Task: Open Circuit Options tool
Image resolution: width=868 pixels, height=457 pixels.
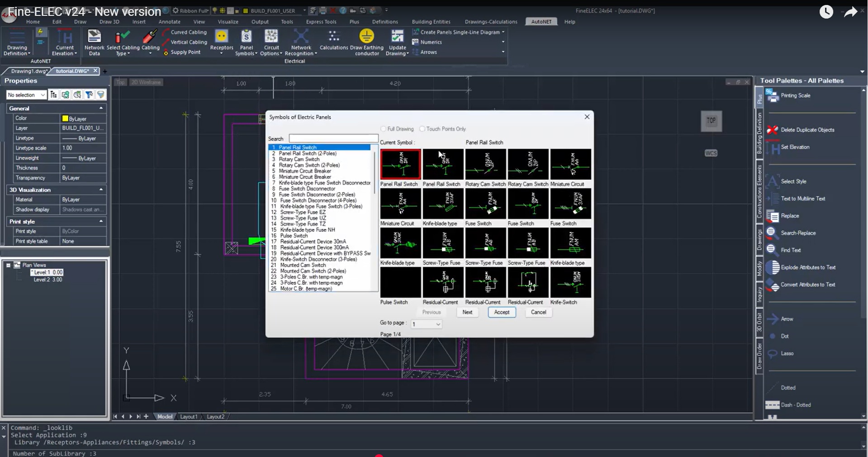Action: coord(271,42)
